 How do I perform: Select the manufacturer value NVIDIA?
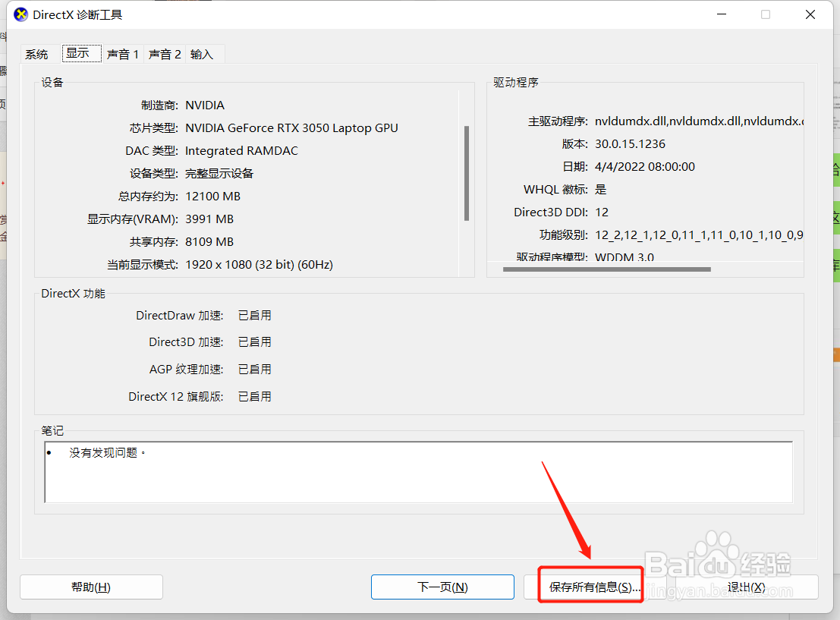pyautogui.click(x=205, y=105)
